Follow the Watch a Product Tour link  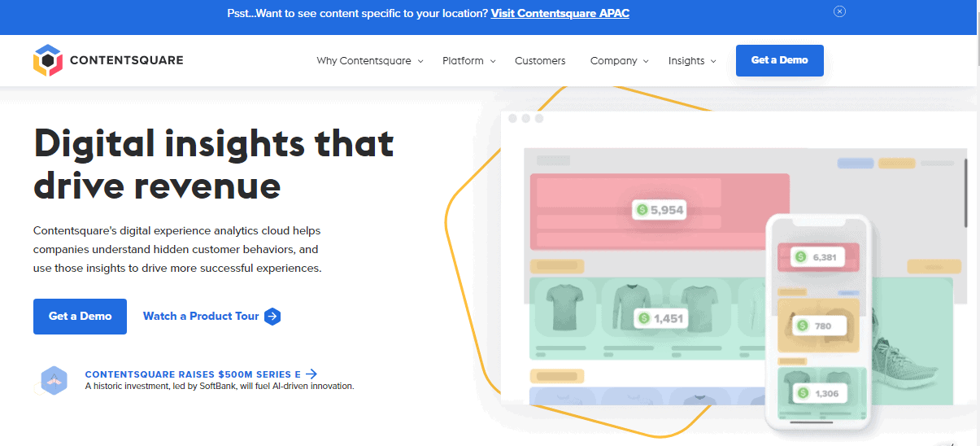point(201,316)
